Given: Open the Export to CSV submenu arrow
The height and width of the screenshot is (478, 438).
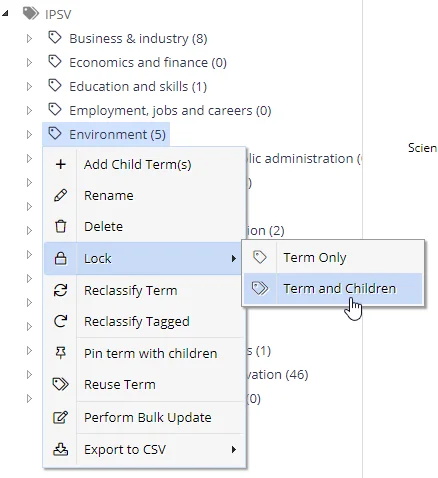Looking at the screenshot, I should tap(234, 449).
